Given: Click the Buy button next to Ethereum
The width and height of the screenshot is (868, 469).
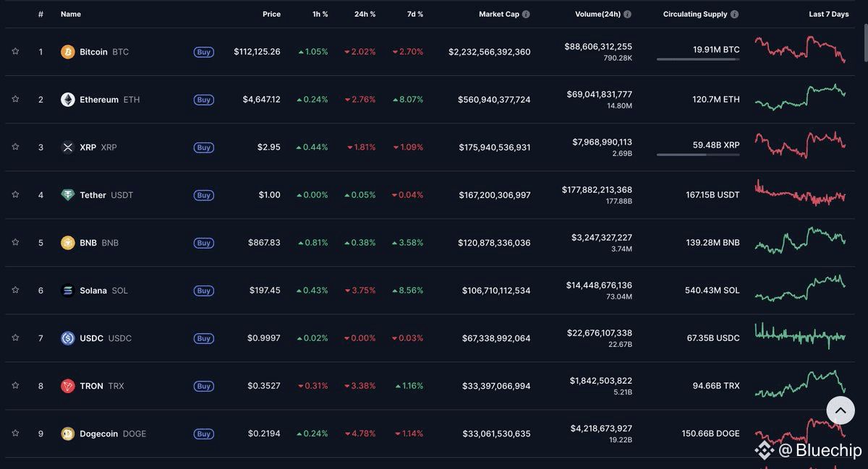Looking at the screenshot, I should pos(204,100).
